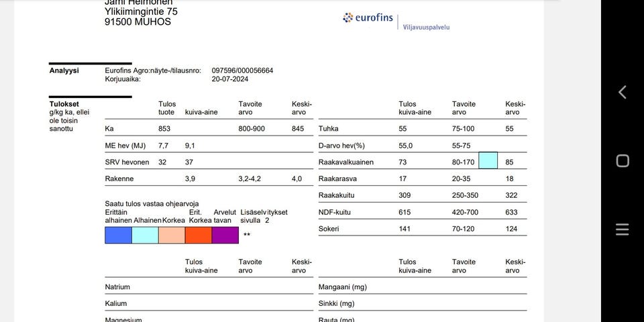Click the 'Korjuuaika:' label
644x322 pixels.
[123, 79]
